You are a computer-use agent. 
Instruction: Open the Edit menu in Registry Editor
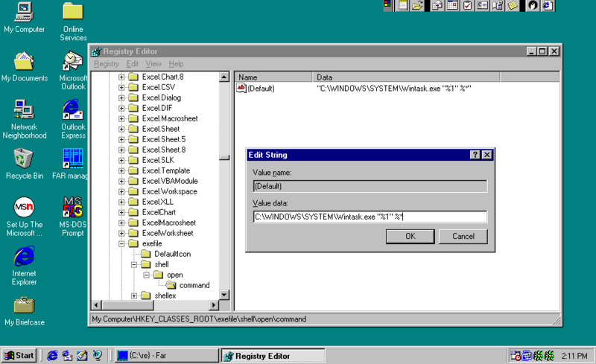[133, 64]
